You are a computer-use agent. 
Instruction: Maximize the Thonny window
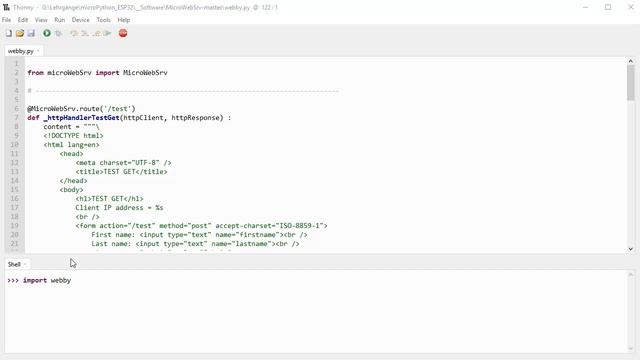(x=608, y=7)
